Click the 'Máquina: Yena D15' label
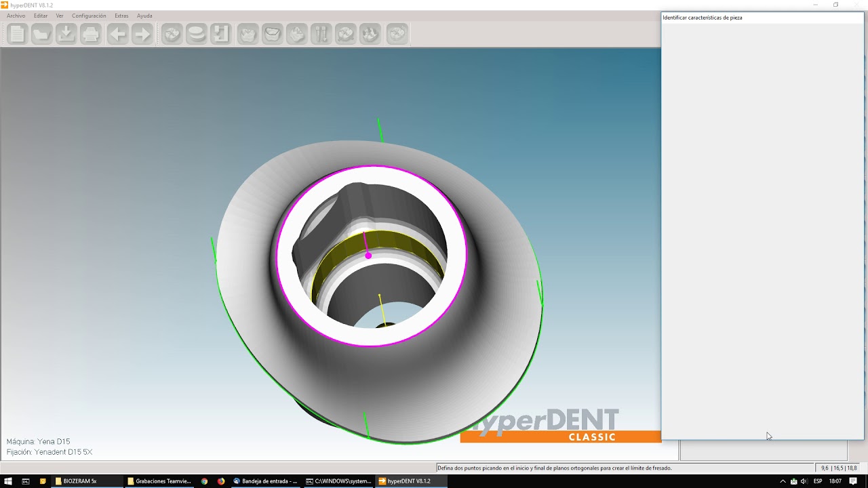This screenshot has height=488, width=868. (38, 441)
